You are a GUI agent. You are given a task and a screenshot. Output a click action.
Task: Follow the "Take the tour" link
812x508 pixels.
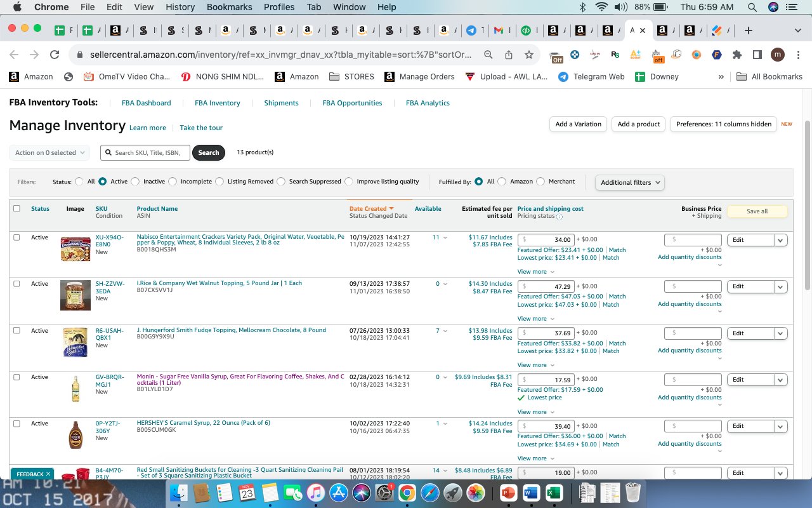tap(201, 128)
